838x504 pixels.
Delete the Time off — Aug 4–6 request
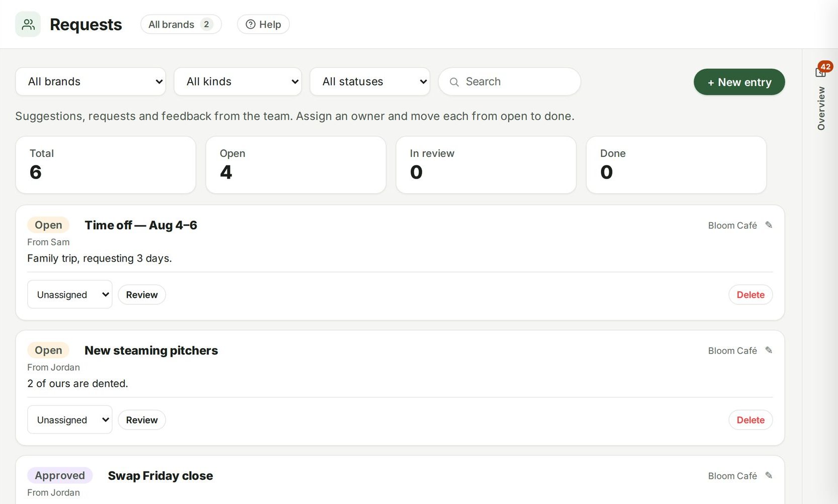click(750, 295)
